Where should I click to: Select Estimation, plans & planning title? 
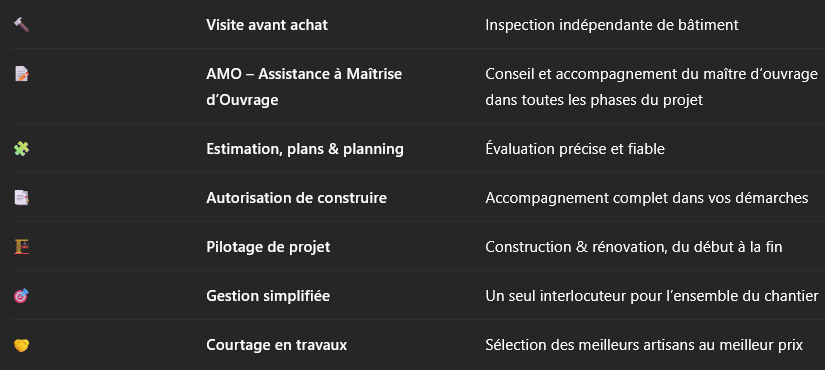pos(305,149)
